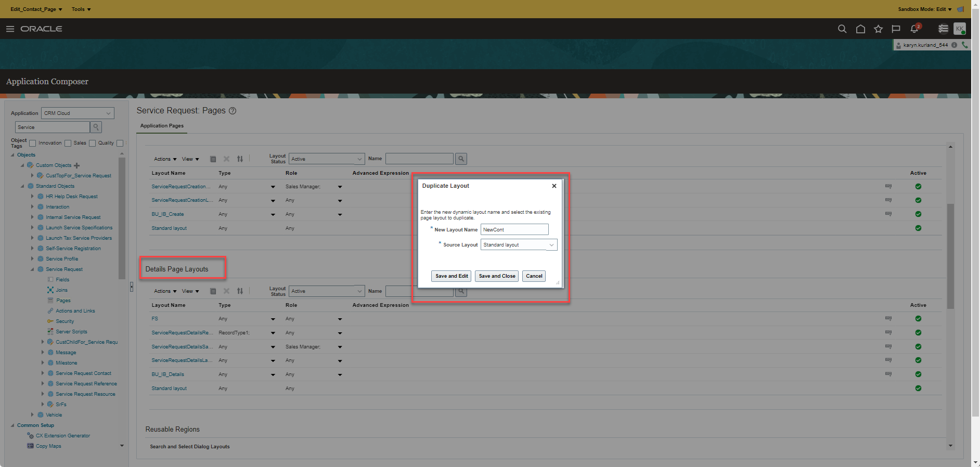The height and width of the screenshot is (467, 980).
Task: Click the upper layout Name filter field
Action: [x=419, y=159]
